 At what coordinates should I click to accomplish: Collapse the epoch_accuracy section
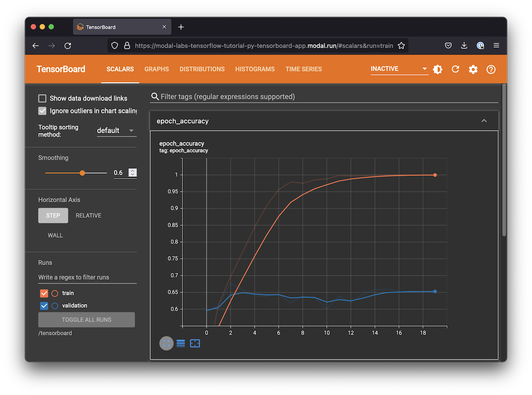(484, 121)
